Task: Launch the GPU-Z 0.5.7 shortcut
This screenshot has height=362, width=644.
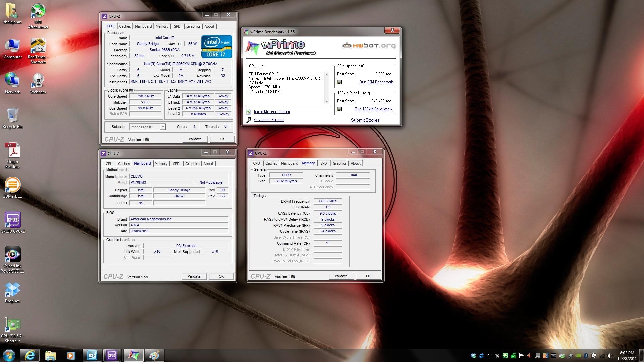Action: 13,330
